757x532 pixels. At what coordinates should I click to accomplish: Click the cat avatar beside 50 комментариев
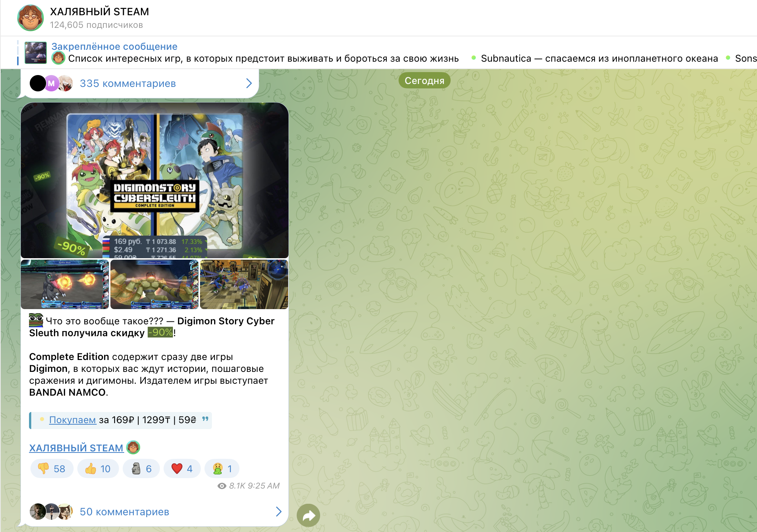[65, 512]
